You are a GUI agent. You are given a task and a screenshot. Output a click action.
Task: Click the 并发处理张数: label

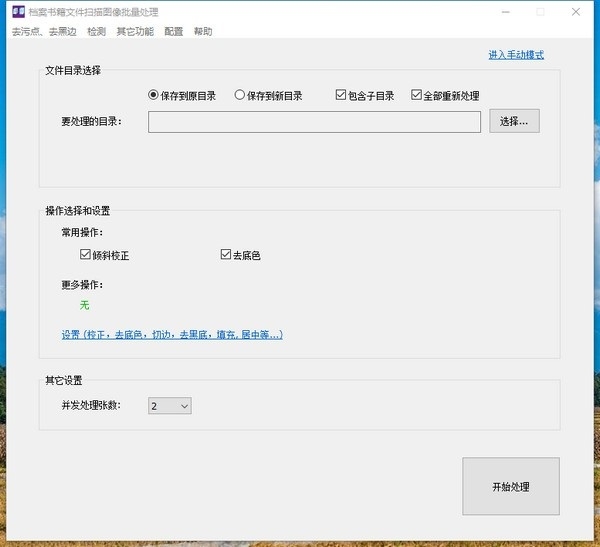[91, 405]
